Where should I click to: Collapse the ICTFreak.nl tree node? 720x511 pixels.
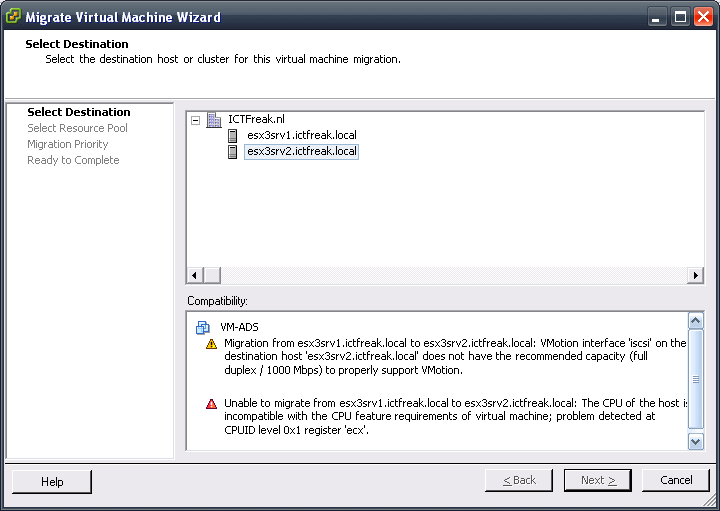pos(196,120)
